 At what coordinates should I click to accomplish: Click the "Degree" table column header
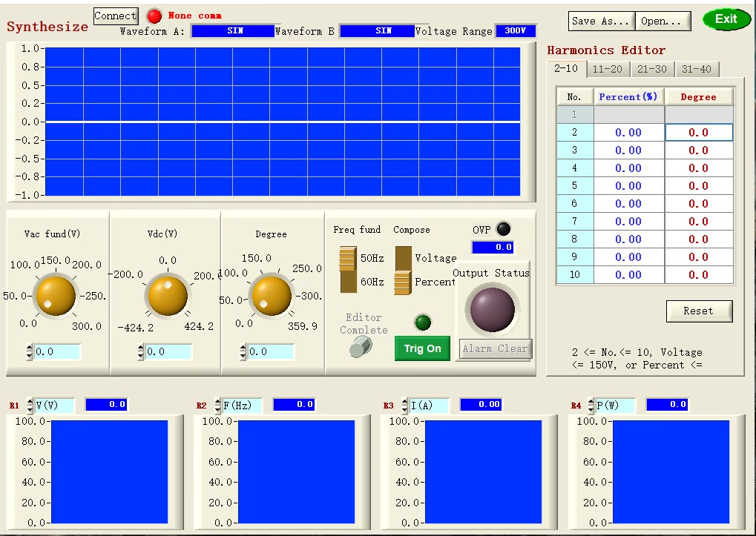coord(699,97)
